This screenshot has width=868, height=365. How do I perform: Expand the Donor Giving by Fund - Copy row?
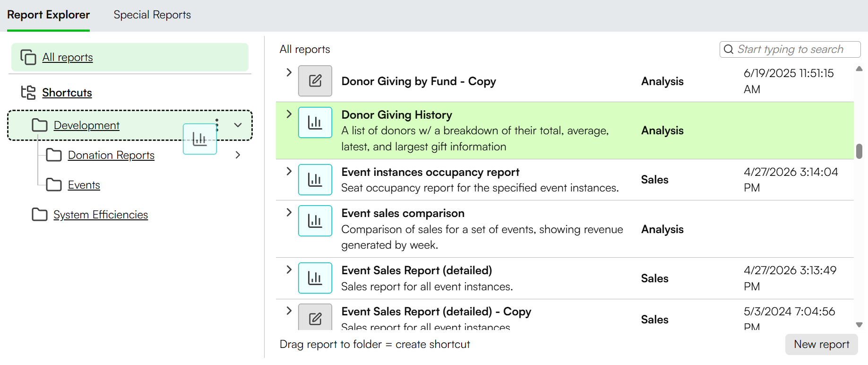[289, 72]
